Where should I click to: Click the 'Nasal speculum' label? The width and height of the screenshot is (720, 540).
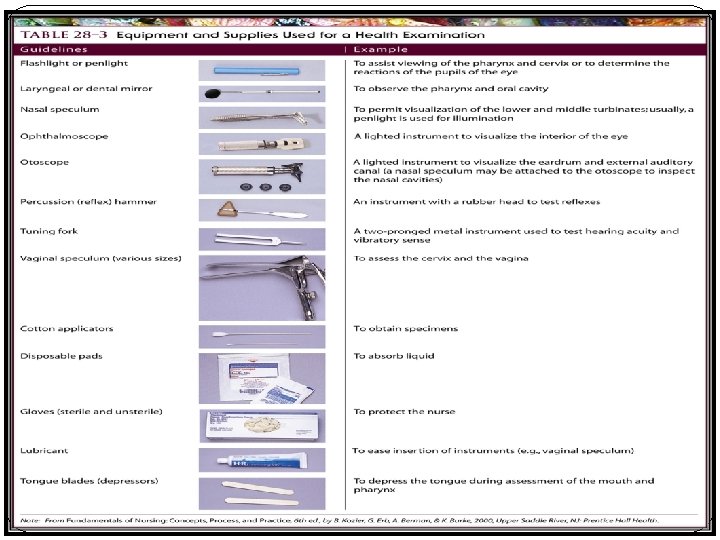[60, 110]
